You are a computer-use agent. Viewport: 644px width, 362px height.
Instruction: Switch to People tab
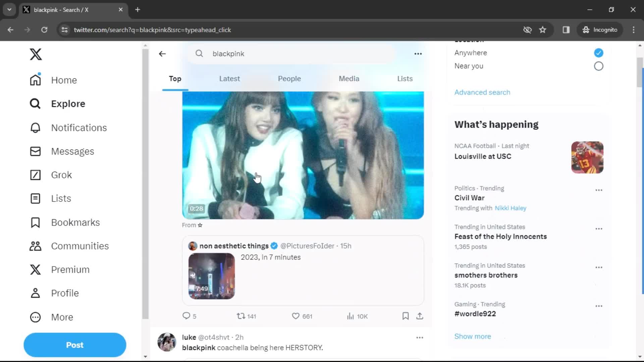pyautogui.click(x=289, y=79)
